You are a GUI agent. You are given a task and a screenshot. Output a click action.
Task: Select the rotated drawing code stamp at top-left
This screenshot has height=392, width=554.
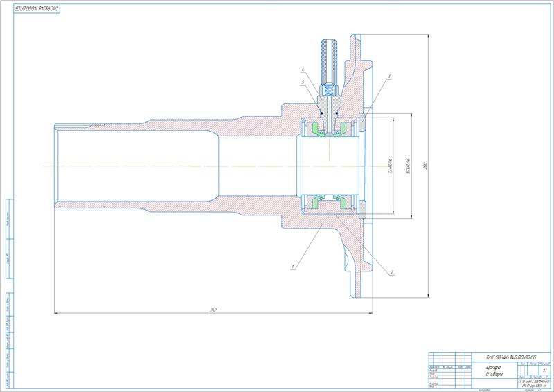(x=37, y=9)
